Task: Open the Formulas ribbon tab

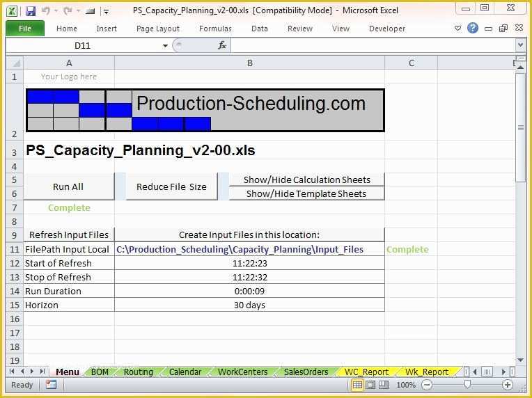Action: coord(215,29)
